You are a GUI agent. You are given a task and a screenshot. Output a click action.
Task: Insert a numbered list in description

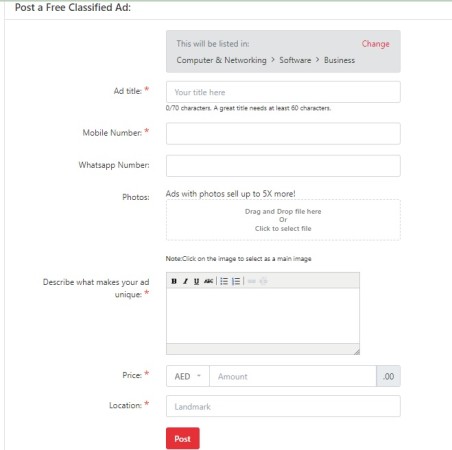point(236,281)
